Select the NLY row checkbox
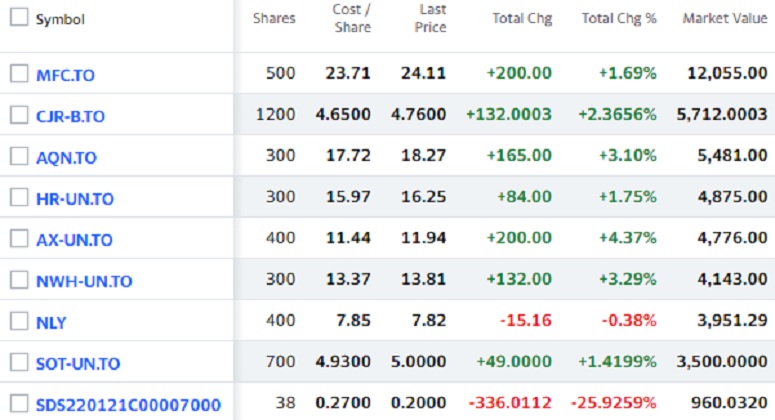The height and width of the screenshot is (420, 775). click(x=19, y=321)
